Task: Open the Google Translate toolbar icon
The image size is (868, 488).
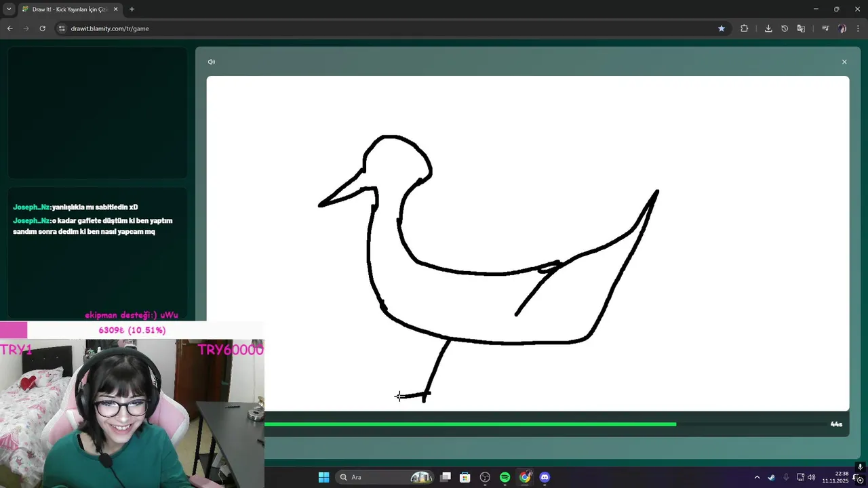Action: click(x=801, y=28)
